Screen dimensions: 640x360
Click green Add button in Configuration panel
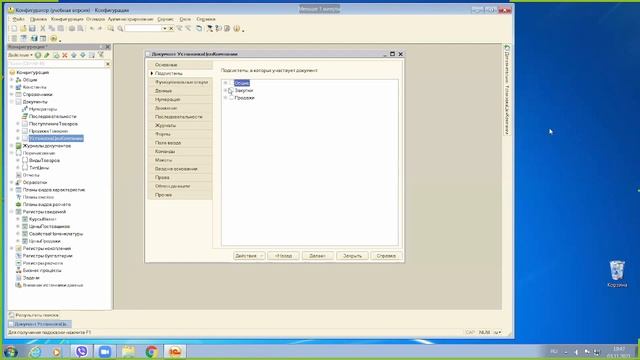(x=38, y=55)
